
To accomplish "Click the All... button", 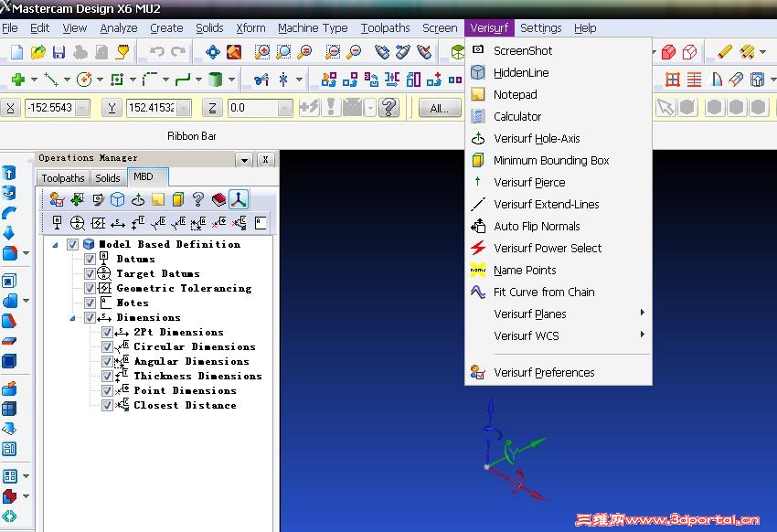I will click(x=440, y=108).
